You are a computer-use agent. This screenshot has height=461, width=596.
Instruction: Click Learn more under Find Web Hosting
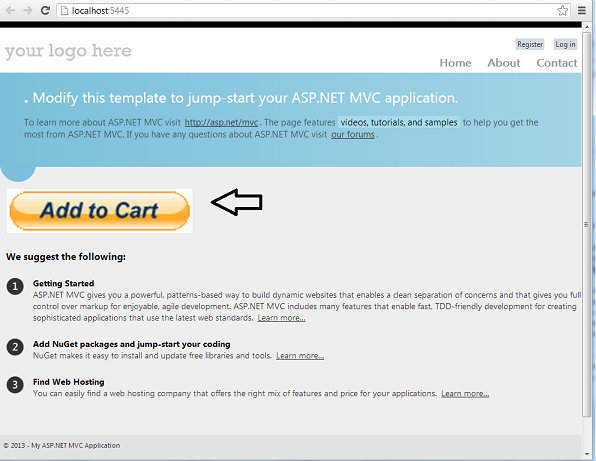[465, 393]
